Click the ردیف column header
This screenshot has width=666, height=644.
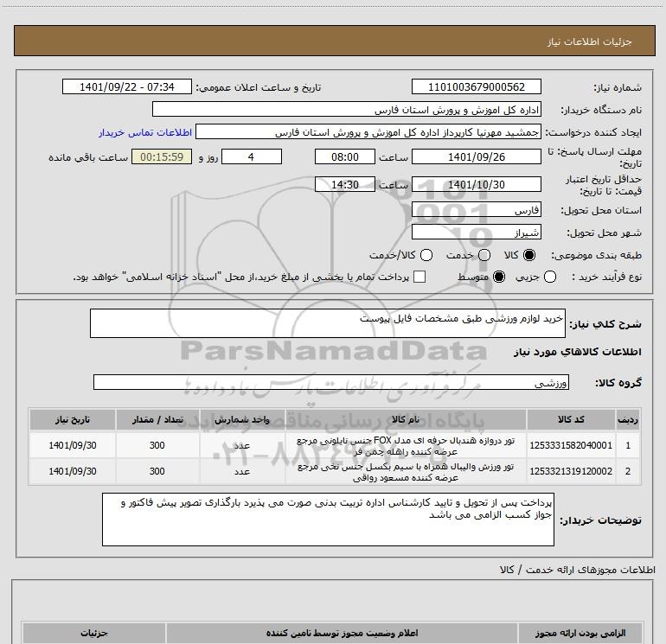click(x=628, y=420)
